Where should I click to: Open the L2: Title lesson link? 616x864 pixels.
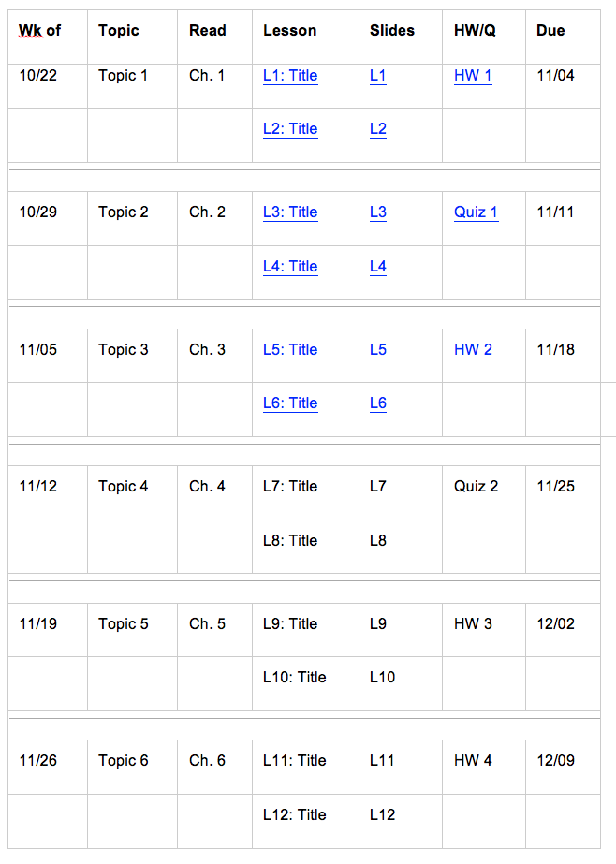(290, 129)
